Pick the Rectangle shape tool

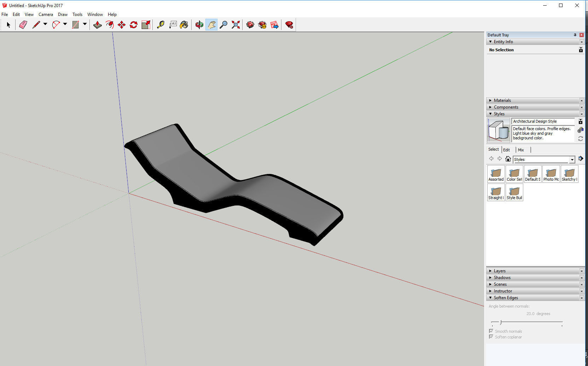click(75, 25)
